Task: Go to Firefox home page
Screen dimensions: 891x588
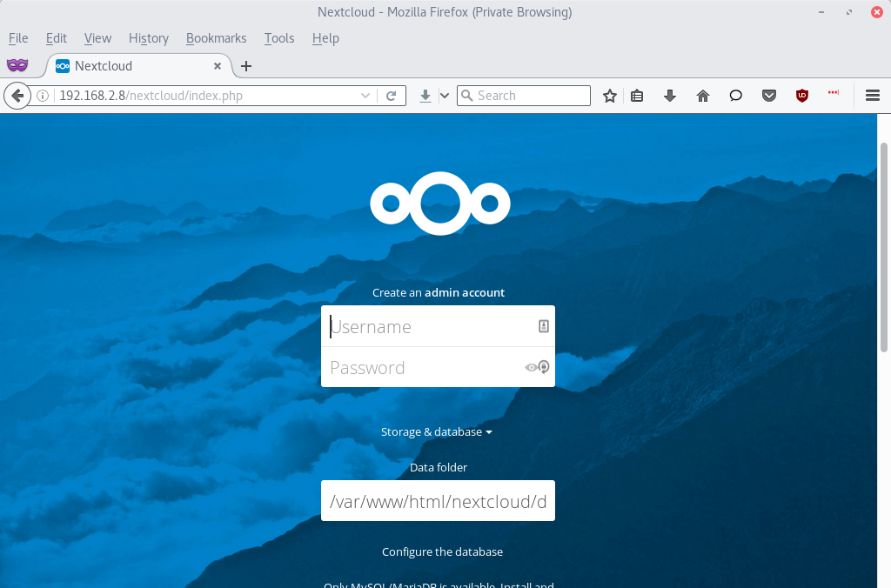Action: [x=703, y=96]
